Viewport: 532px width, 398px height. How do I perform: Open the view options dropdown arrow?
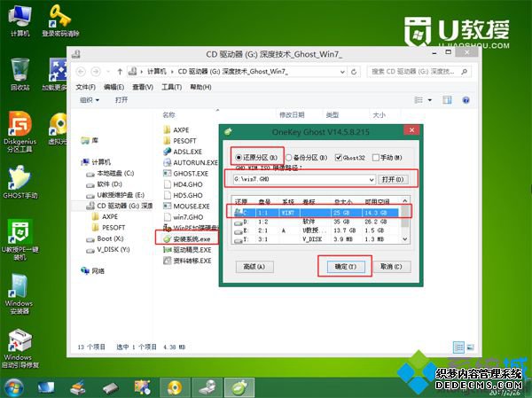[x=430, y=100]
